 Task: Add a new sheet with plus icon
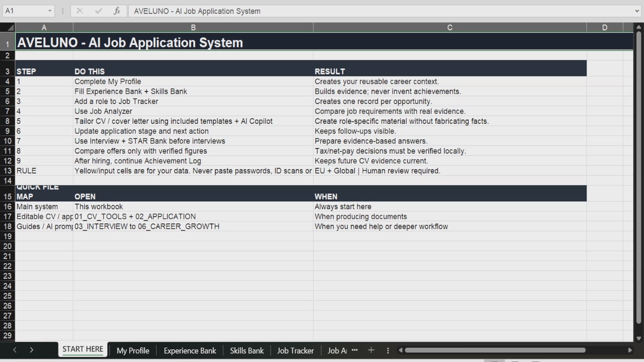(x=371, y=350)
